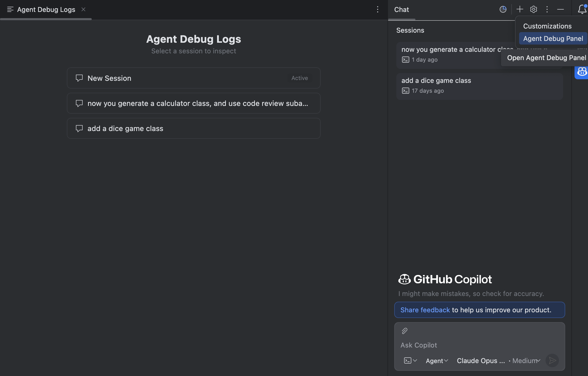Open 'add a dice game class' debug log

tap(194, 128)
